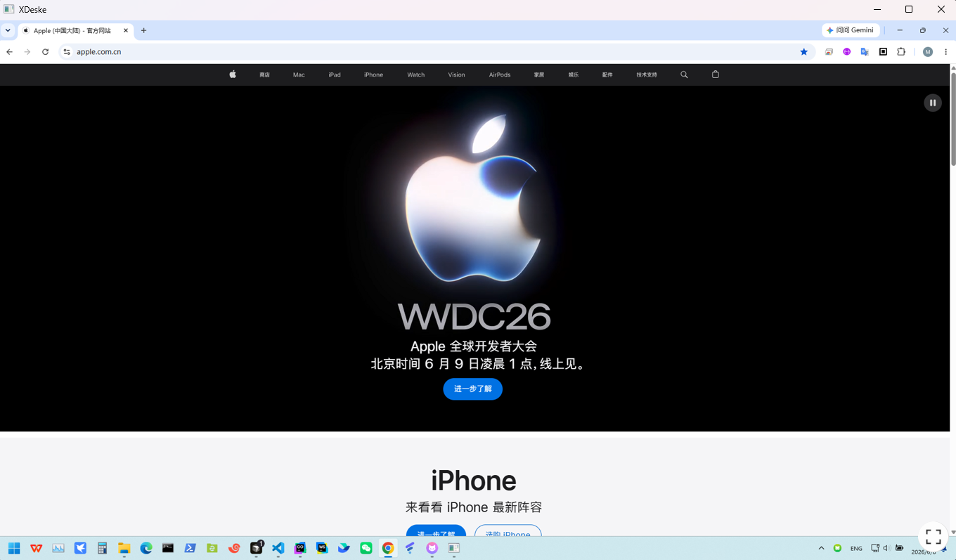Launch Microsoft Edge from the taskbar
The image size is (956, 560).
(x=146, y=548)
